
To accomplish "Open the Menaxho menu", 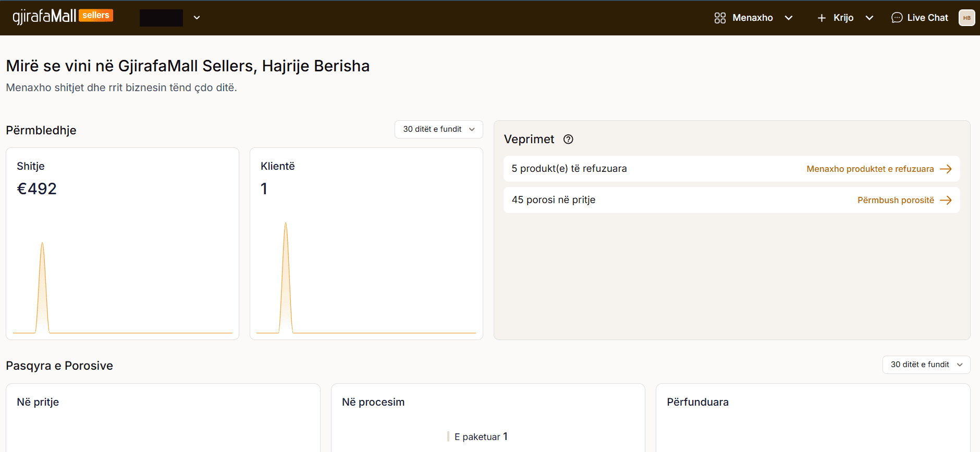I will (753, 18).
